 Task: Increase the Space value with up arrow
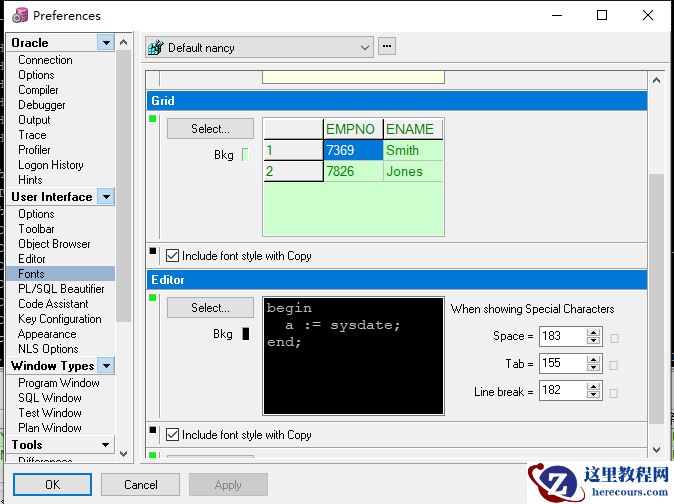(594, 332)
